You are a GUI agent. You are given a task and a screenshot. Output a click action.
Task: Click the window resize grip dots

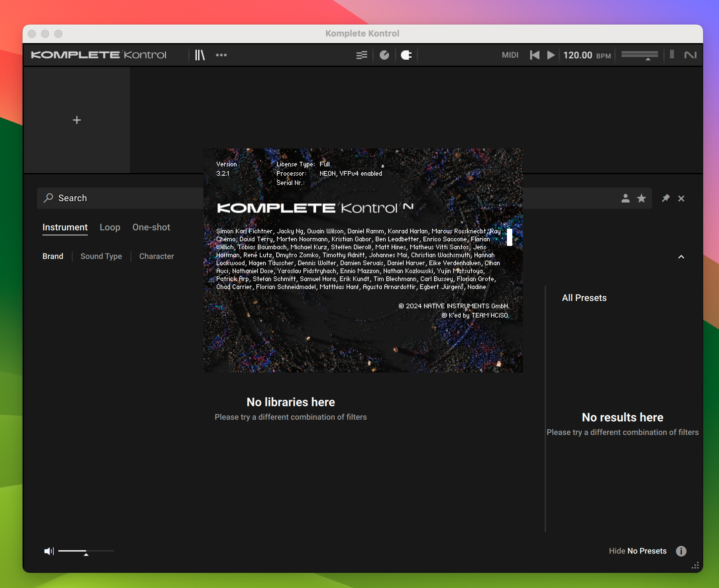coord(695,566)
